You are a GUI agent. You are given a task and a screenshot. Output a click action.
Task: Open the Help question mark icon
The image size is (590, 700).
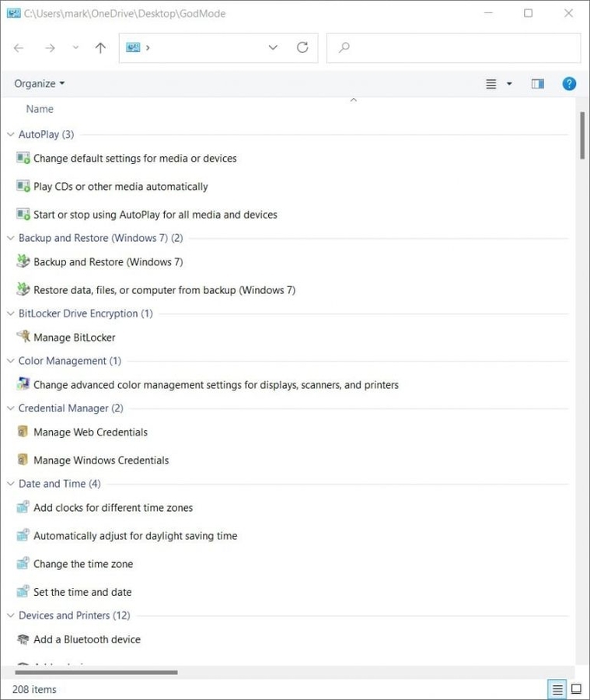pos(569,83)
